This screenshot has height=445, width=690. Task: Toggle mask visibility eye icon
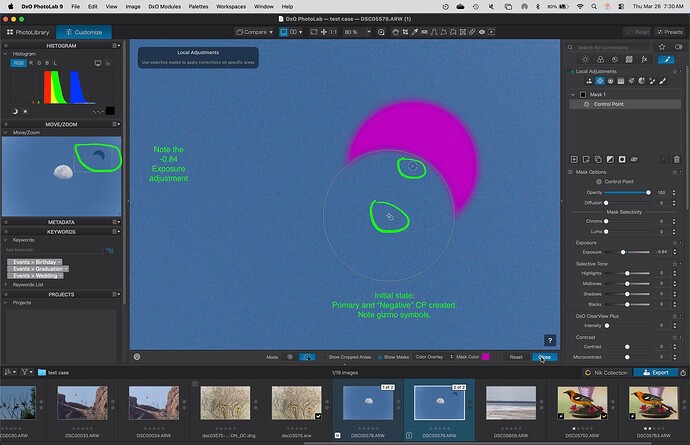[x=634, y=159]
